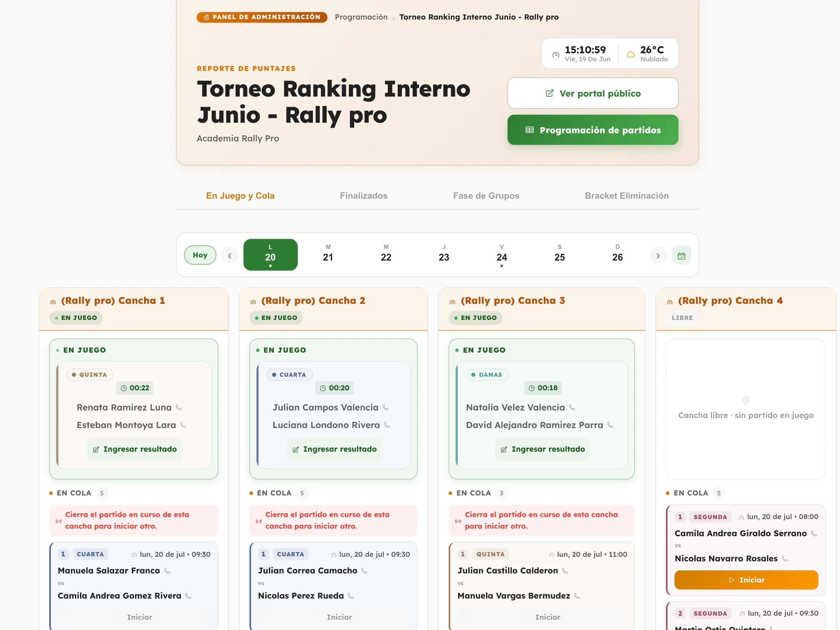Click the phone icon beside David Alejandro Ramirez Parra
Image resolution: width=840 pixels, height=630 pixels.
point(610,425)
